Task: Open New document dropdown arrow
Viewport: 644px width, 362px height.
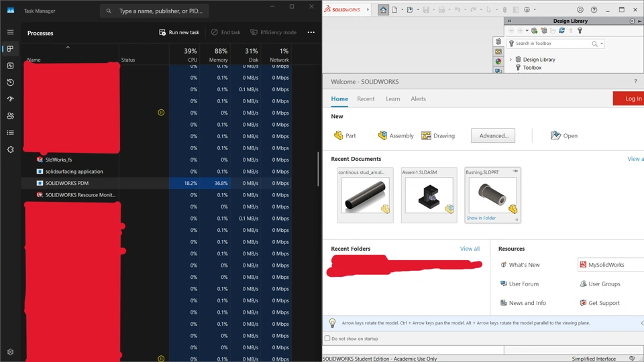Action: coord(402,10)
